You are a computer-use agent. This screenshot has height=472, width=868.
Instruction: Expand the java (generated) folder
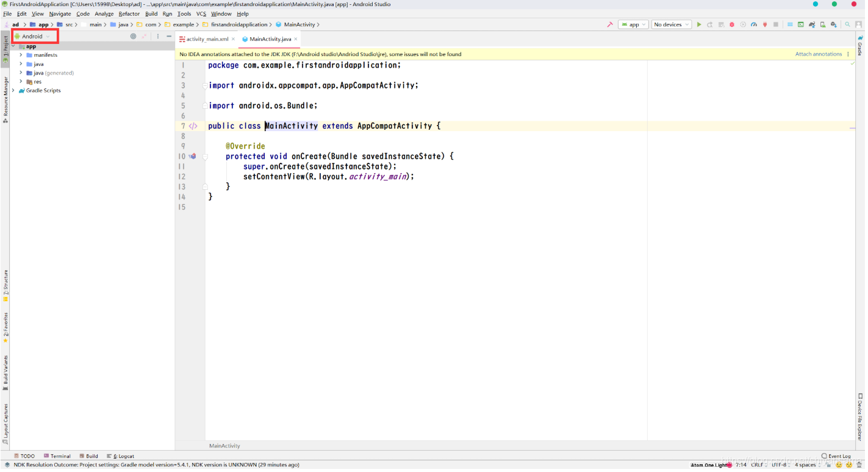(21, 73)
